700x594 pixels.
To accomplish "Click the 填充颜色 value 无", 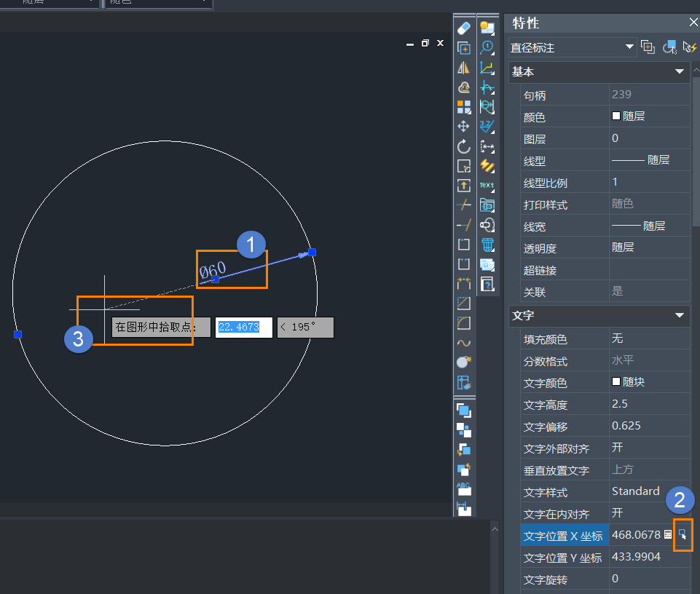I will point(650,338).
